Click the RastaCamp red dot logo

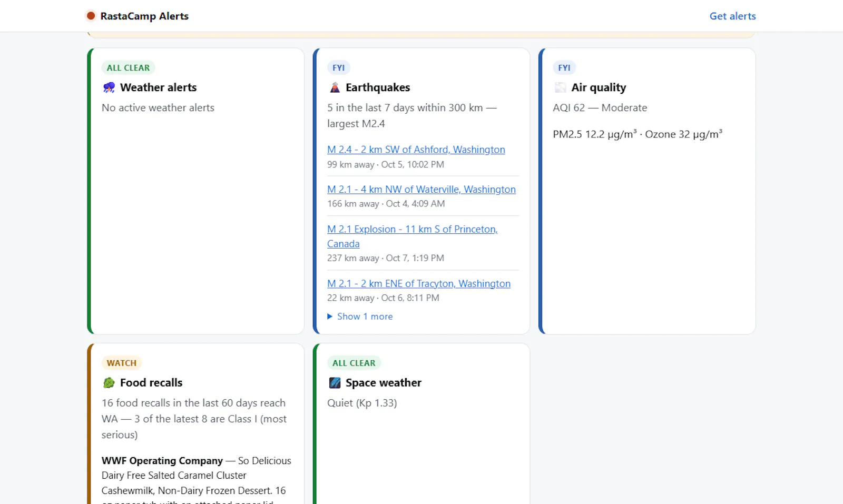tap(91, 16)
